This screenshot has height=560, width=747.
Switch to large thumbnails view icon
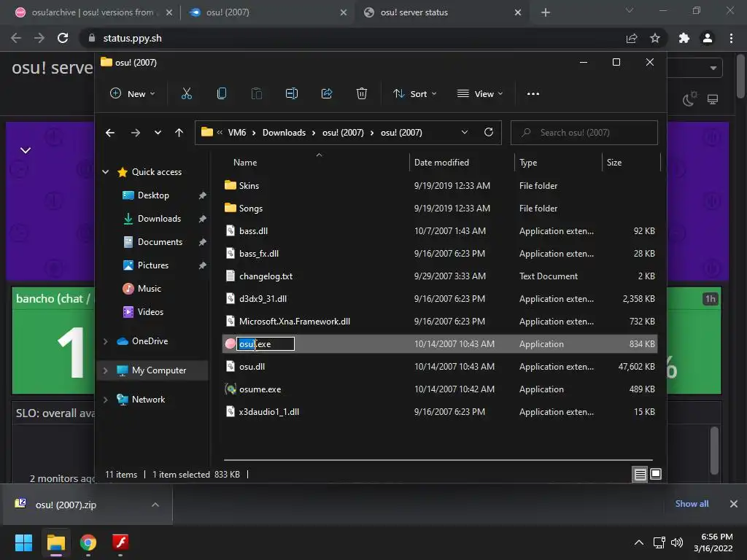point(656,474)
